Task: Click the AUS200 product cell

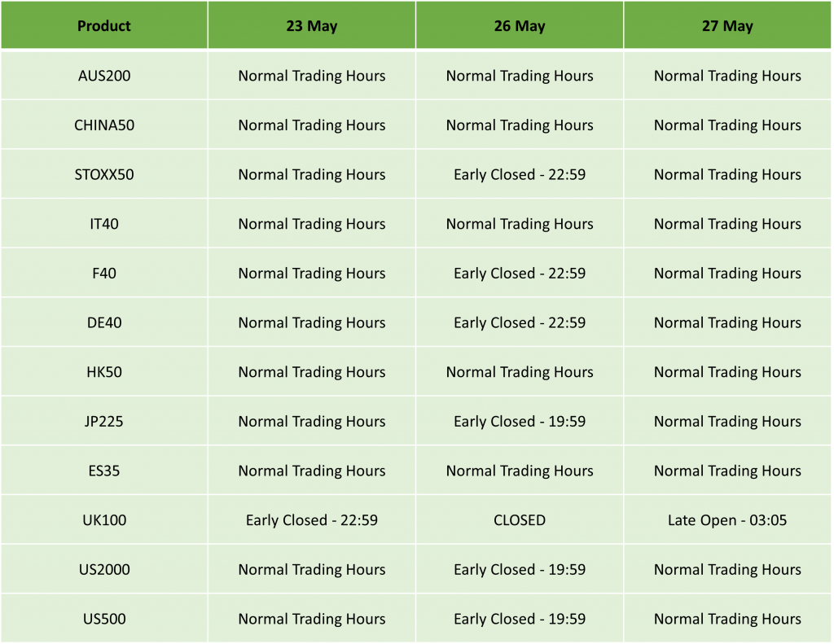Action: (104, 76)
